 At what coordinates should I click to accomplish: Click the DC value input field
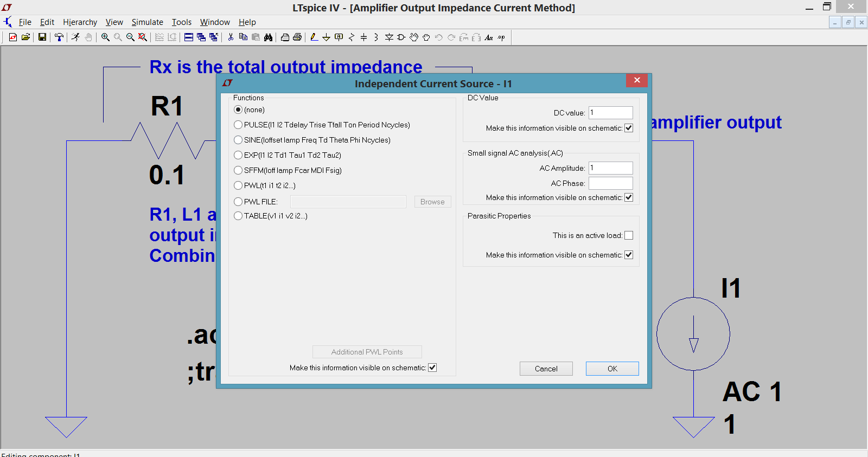click(611, 113)
